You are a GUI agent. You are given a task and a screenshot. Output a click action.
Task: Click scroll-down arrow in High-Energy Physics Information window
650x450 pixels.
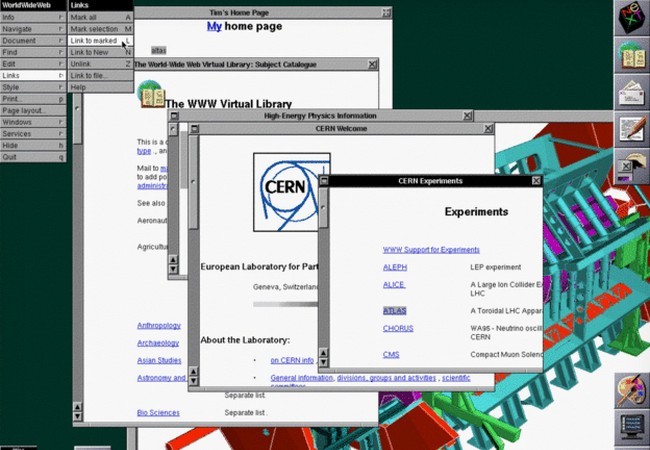point(173,269)
